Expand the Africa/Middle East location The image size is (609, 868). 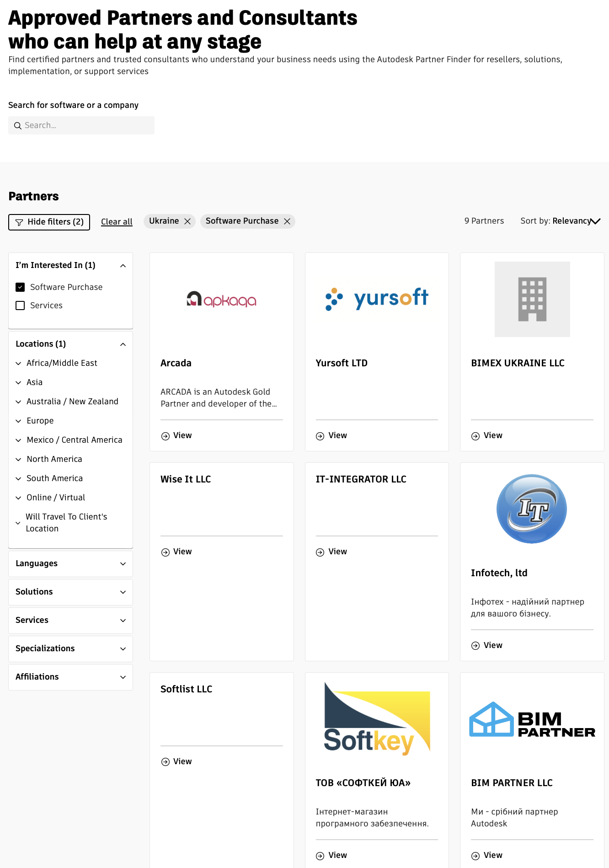click(18, 364)
